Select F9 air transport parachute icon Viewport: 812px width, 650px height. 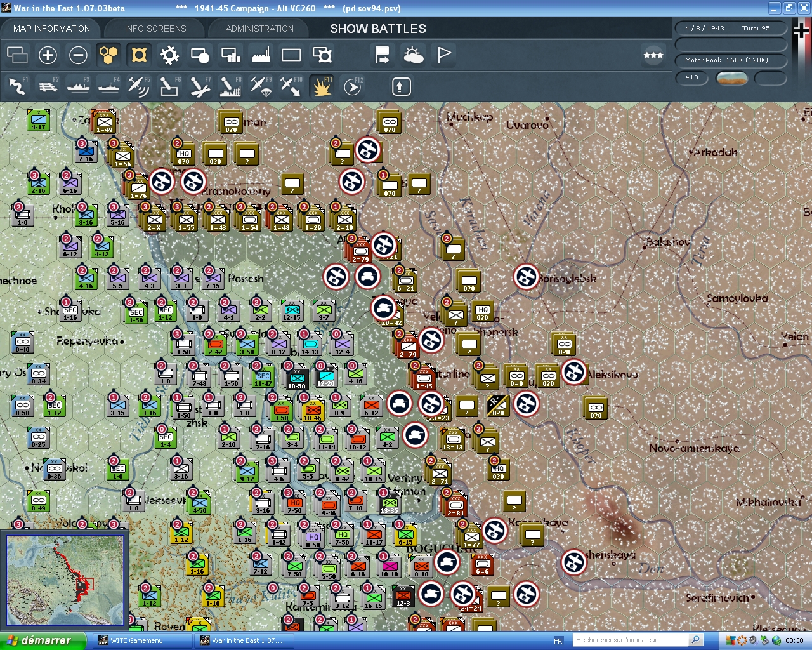261,86
